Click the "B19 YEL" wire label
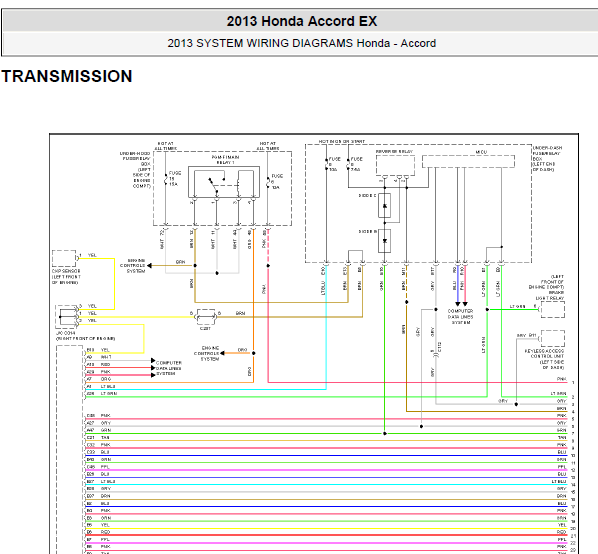The height and width of the screenshot is (554, 598). tap(98, 350)
